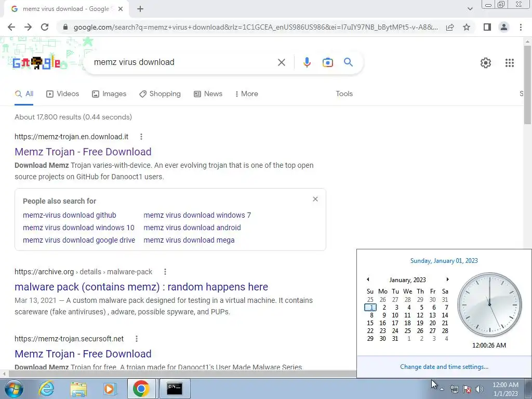Click the vertical page scrollbar thumb
Viewport: 532px width, 399px height.
click(x=528, y=85)
